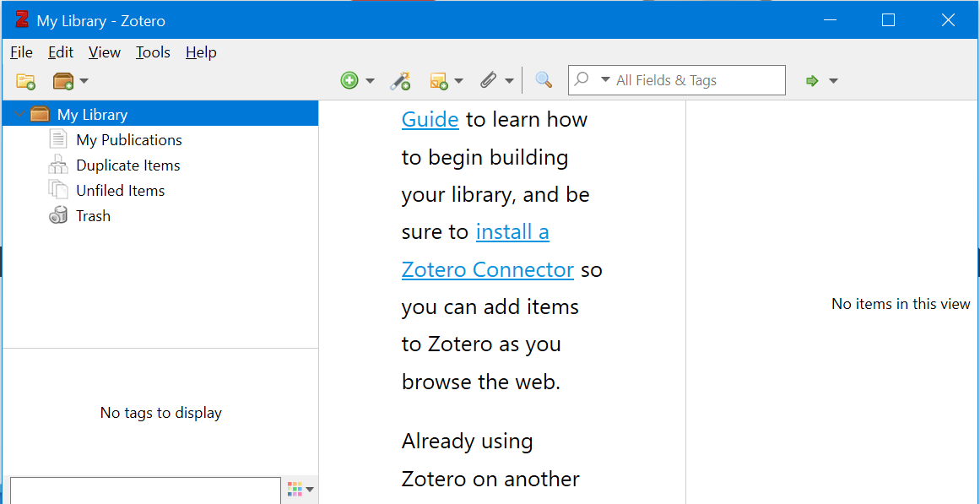Viewport: 980px width, 504px height.
Task: Click the install a Zotero Connector link
Action: pos(488,268)
